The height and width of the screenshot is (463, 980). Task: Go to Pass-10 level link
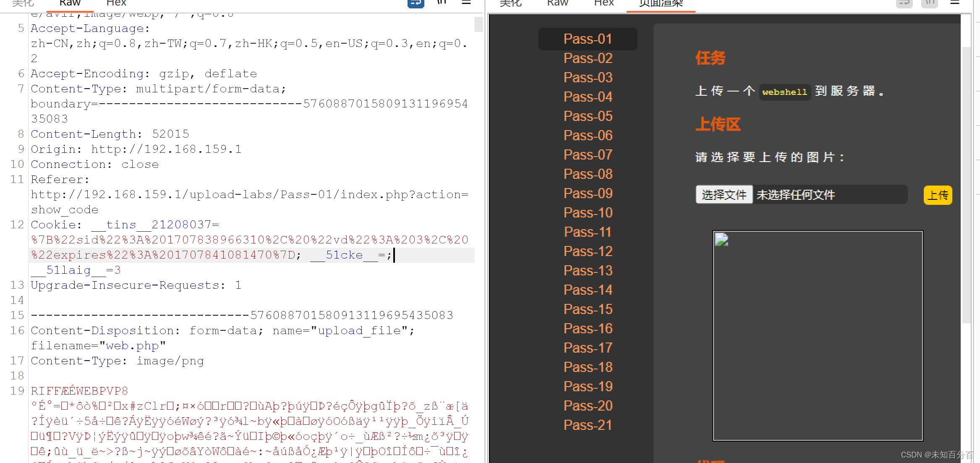coord(588,213)
